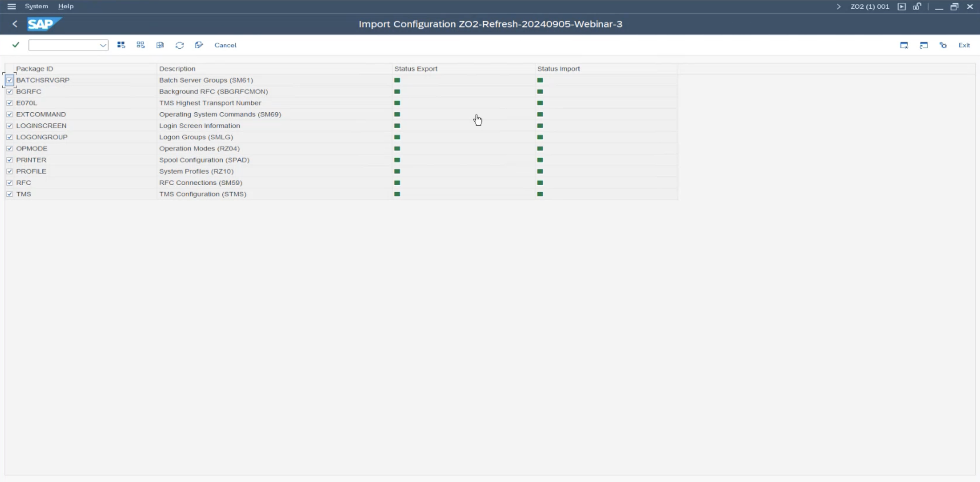This screenshot has height=482, width=980.
Task: Click 'Operating System Commands (SM69)' description
Action: tap(220, 114)
